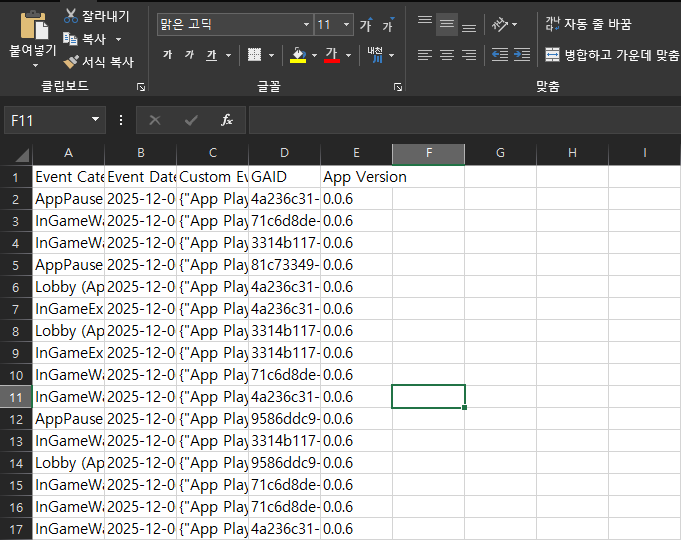Decrease indent icon

pyautogui.click(x=500, y=55)
